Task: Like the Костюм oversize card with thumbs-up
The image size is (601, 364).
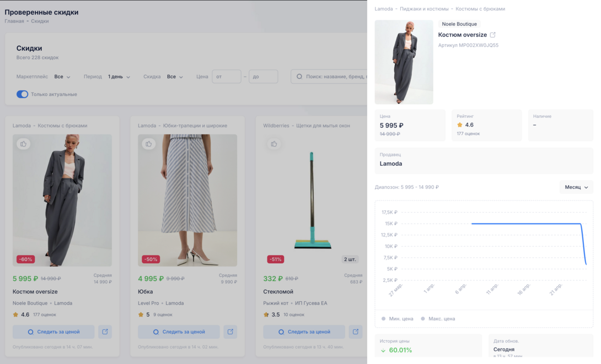Action: pos(23,144)
